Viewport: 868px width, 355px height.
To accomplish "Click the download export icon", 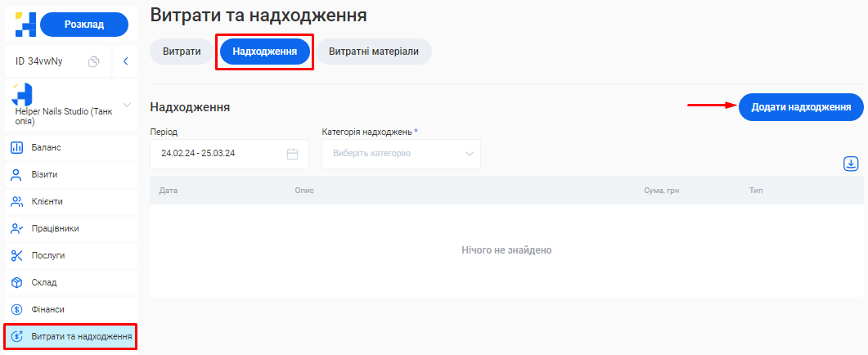I will 851,164.
